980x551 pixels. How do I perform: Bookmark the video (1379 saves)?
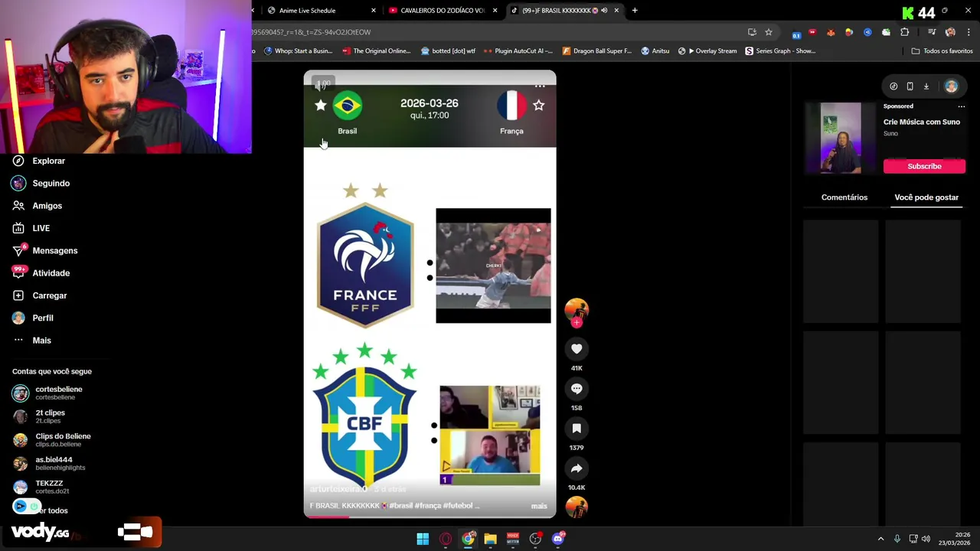click(577, 429)
